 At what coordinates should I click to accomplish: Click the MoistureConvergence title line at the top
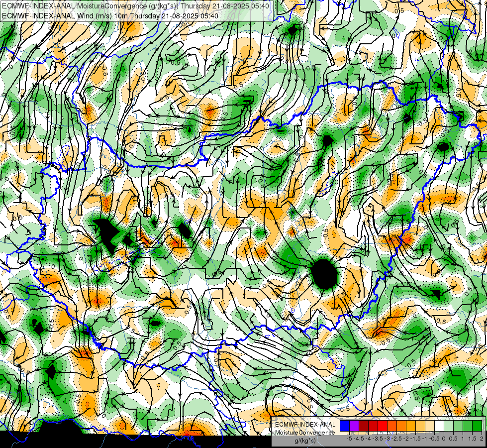coord(135,6)
